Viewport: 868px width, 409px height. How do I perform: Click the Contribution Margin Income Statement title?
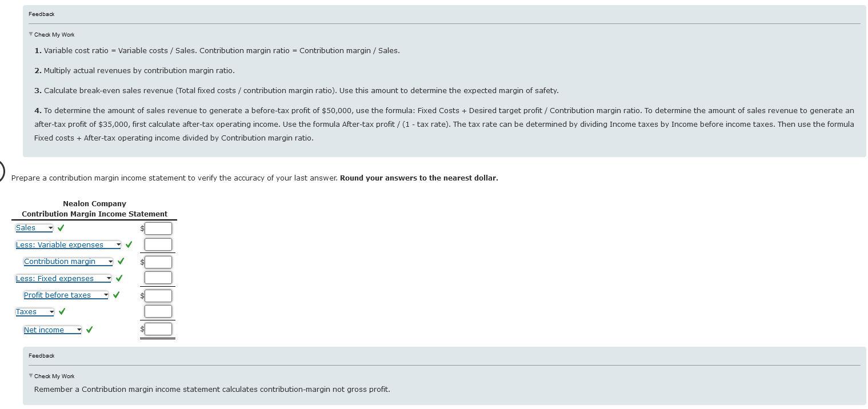(x=94, y=214)
